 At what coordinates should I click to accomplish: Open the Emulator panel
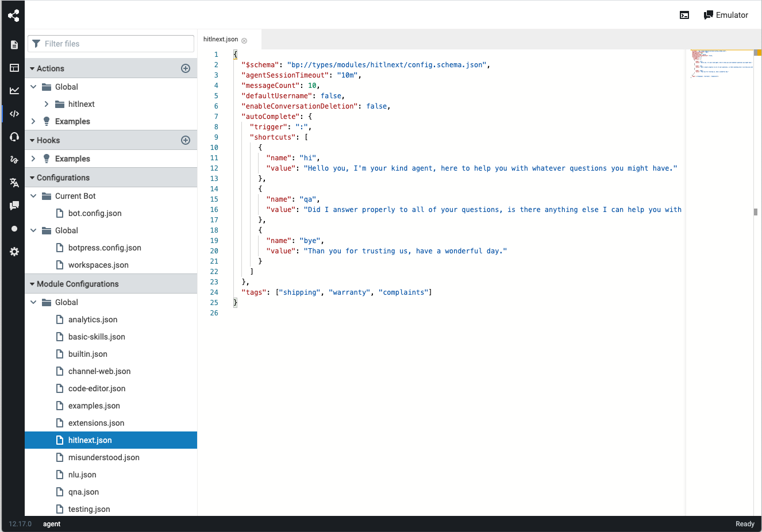click(x=726, y=16)
